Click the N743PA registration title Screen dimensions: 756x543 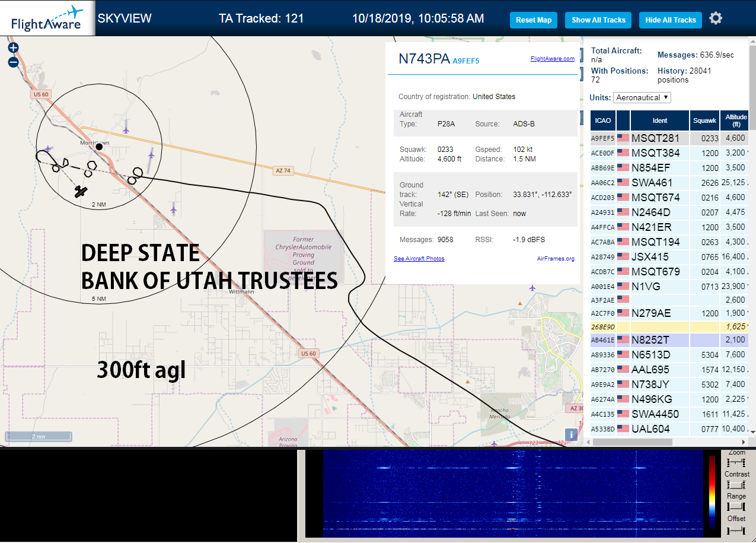coord(424,59)
